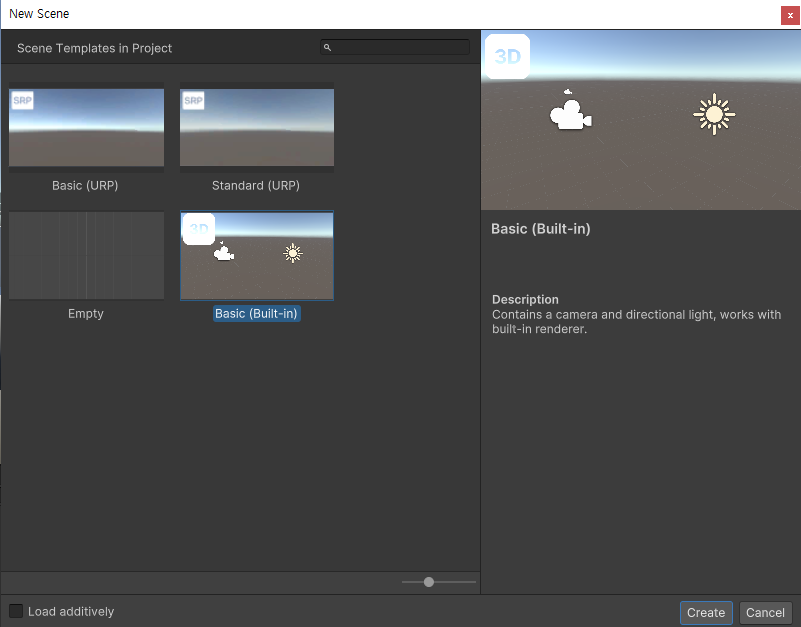
Task: Click the 3D badge in the large preview
Action: click(507, 56)
